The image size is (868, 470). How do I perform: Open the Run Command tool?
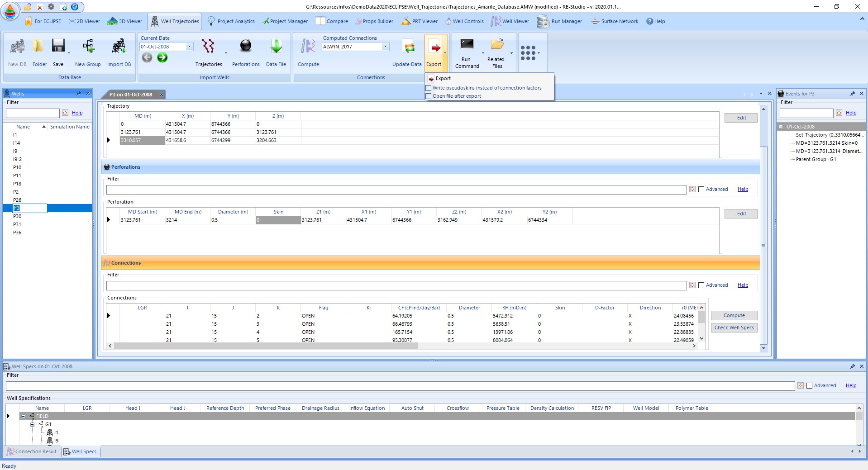467,44
